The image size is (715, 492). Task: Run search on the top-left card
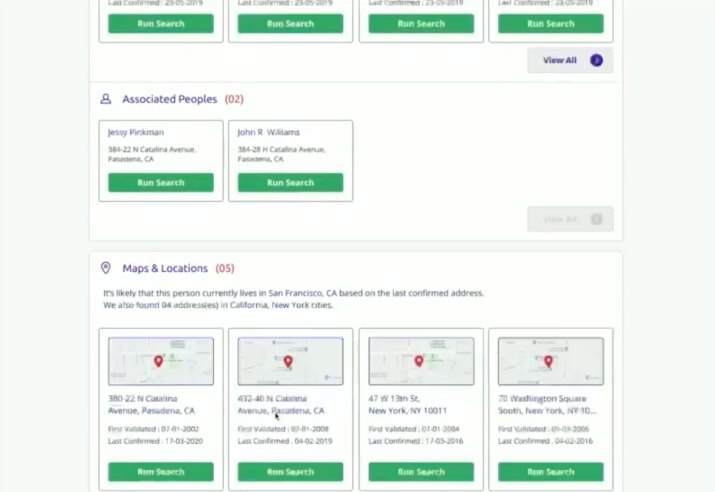click(x=161, y=24)
